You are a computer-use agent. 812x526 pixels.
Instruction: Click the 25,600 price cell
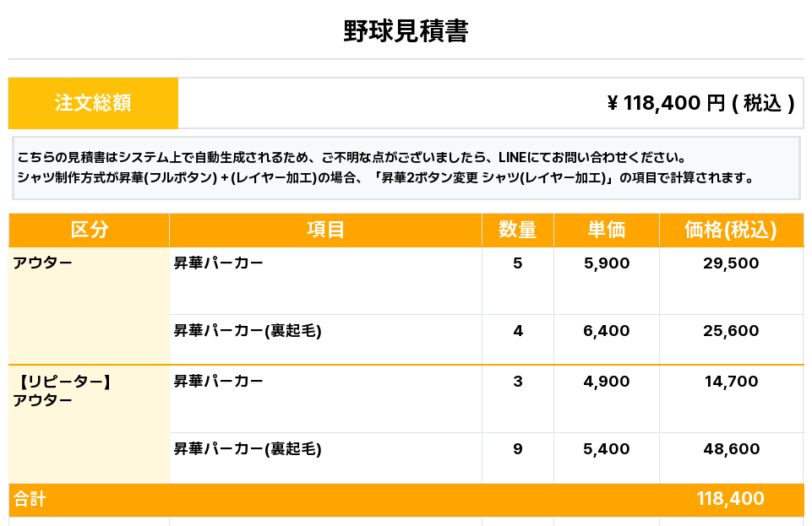click(x=730, y=331)
